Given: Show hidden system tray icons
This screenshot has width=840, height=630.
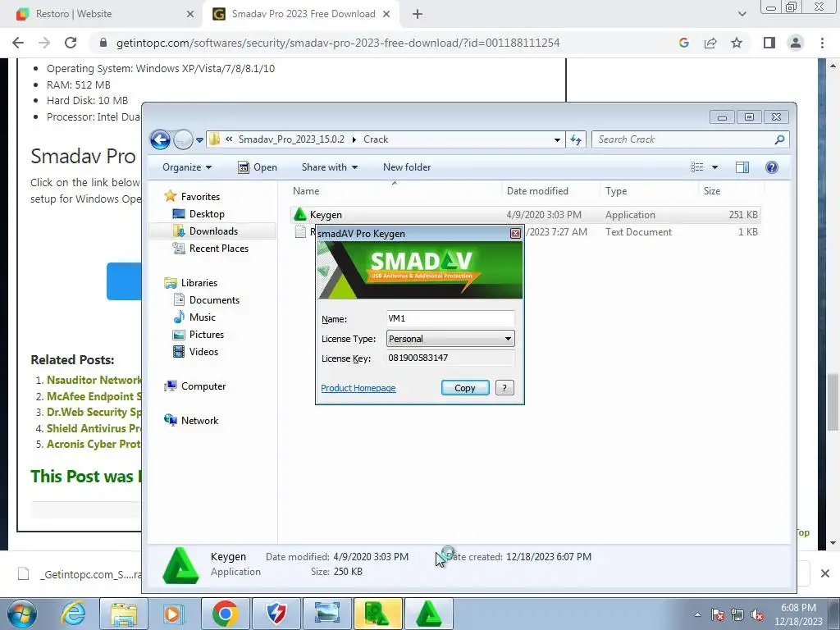Looking at the screenshot, I should coord(697,614).
